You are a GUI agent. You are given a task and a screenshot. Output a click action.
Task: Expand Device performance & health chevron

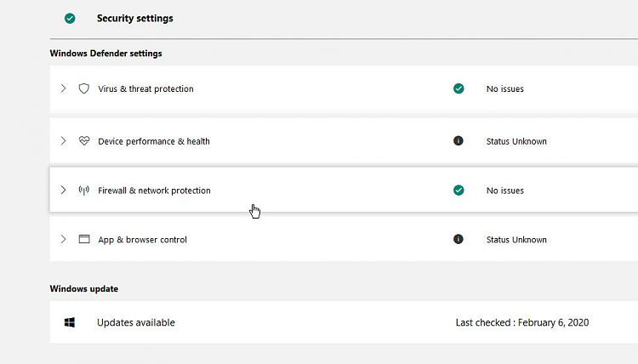[63, 140]
